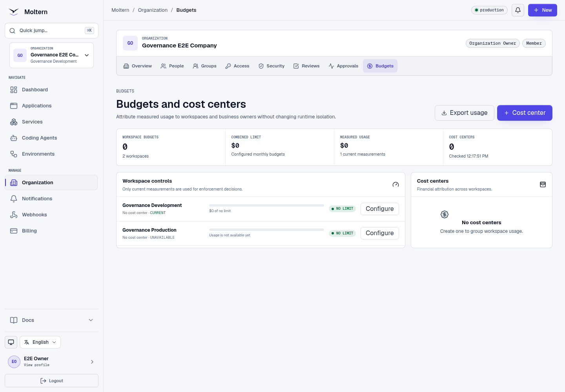
Task: Configure Governance Production workspace
Action: (x=380, y=233)
